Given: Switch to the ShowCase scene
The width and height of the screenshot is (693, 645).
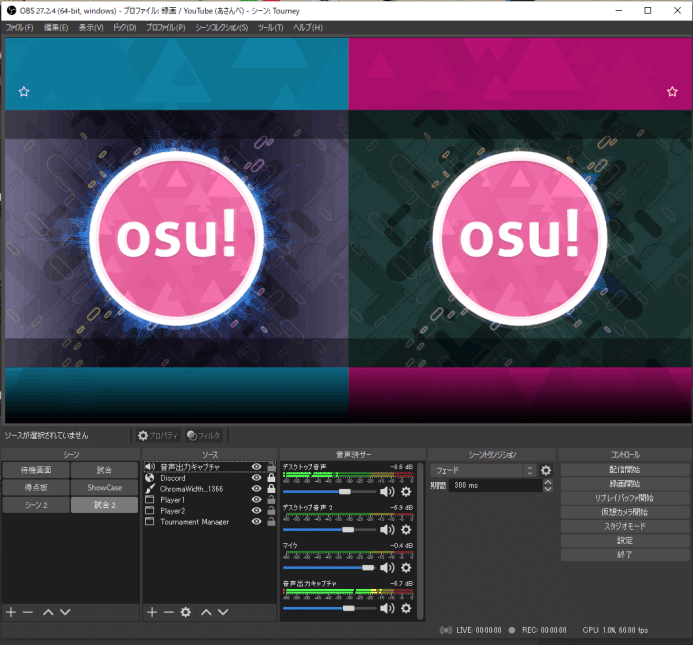Looking at the screenshot, I should point(104,487).
